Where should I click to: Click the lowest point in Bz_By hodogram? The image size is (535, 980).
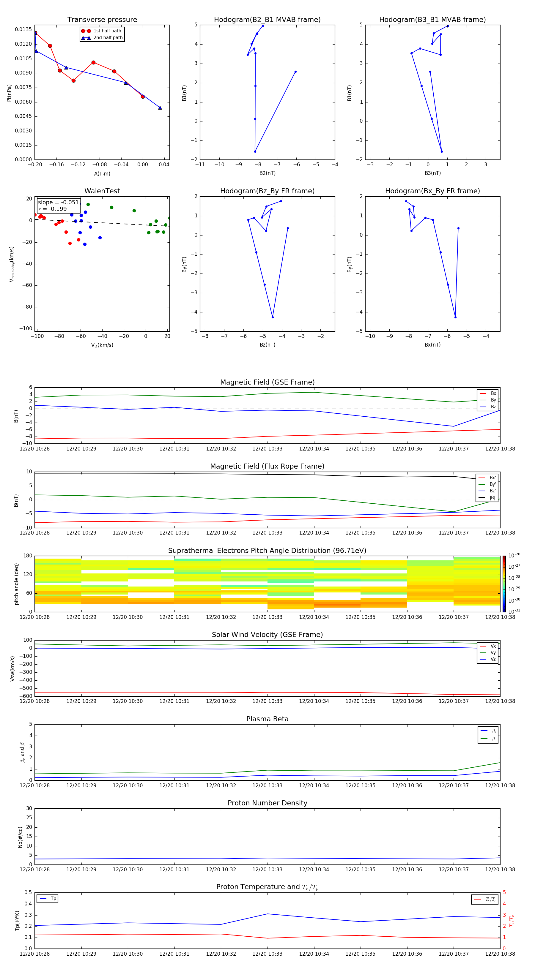click(273, 317)
